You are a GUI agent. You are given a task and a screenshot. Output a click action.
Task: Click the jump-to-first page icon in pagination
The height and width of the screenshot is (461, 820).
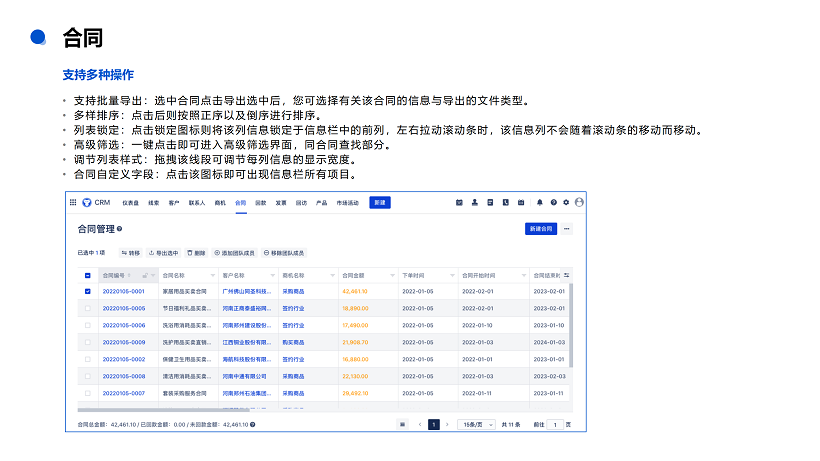click(x=402, y=424)
